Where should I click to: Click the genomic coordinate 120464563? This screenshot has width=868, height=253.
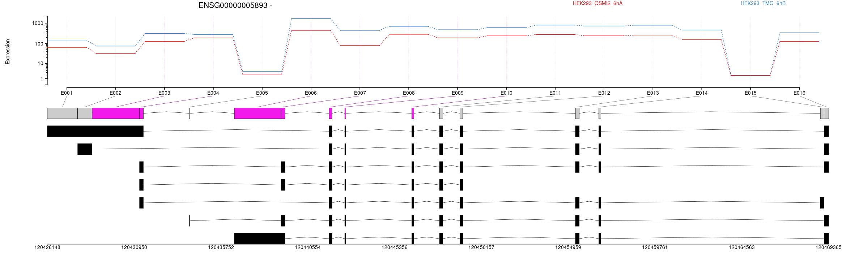click(742, 248)
